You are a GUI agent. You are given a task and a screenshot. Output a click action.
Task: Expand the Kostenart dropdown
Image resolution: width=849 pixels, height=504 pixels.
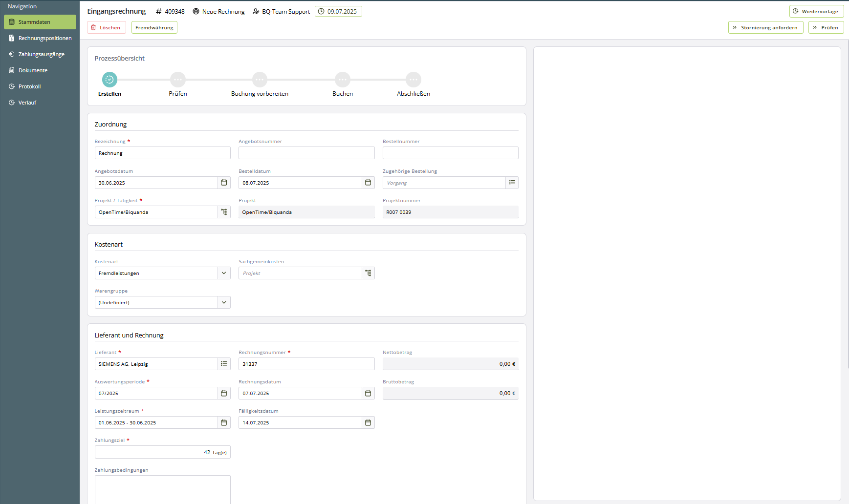click(224, 273)
